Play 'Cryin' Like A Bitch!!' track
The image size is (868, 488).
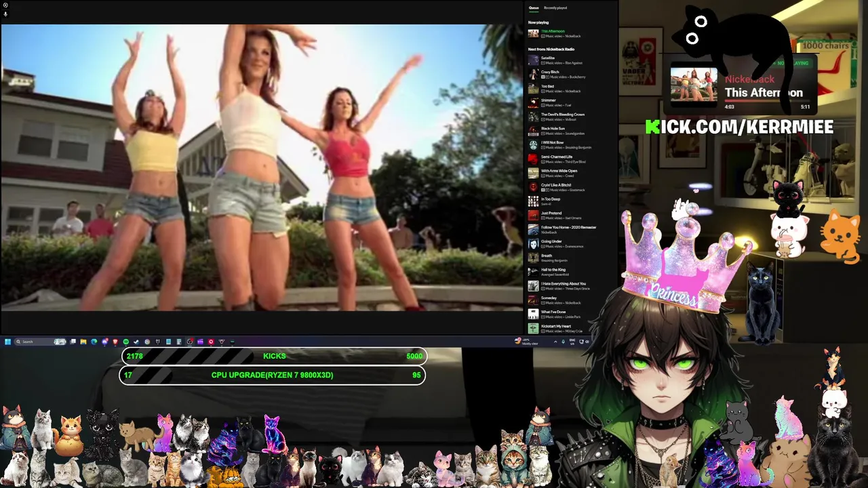click(570, 187)
